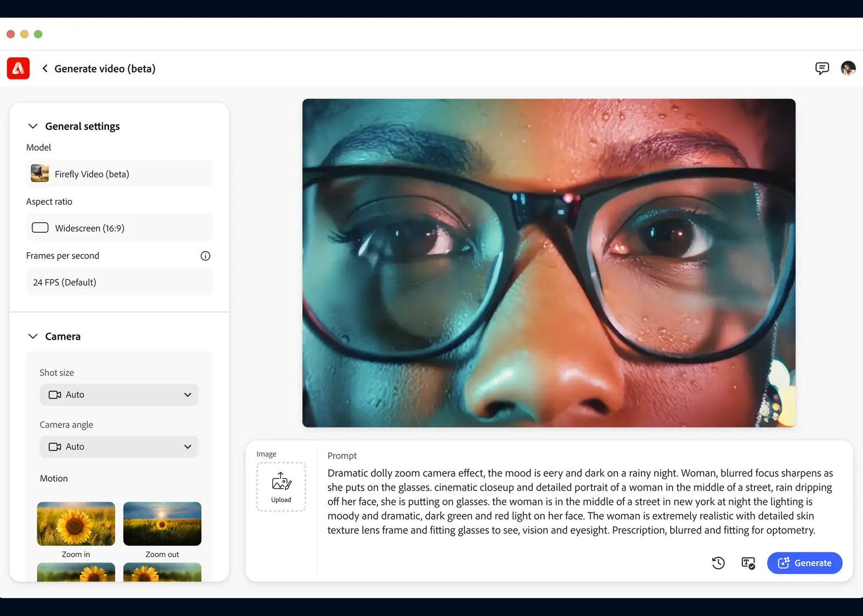The width and height of the screenshot is (863, 616).
Task: Click the Adobe logo home icon
Action: (18, 68)
